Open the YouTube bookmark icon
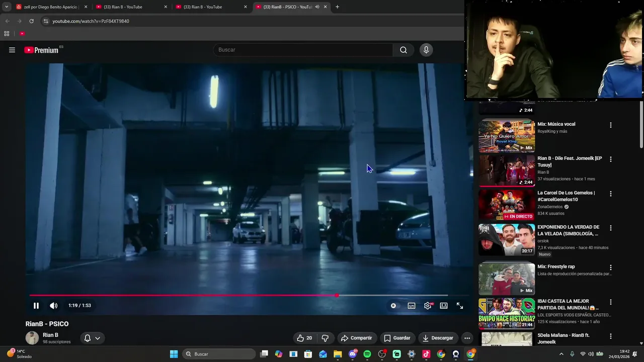The height and width of the screenshot is (362, 644). coord(22,34)
